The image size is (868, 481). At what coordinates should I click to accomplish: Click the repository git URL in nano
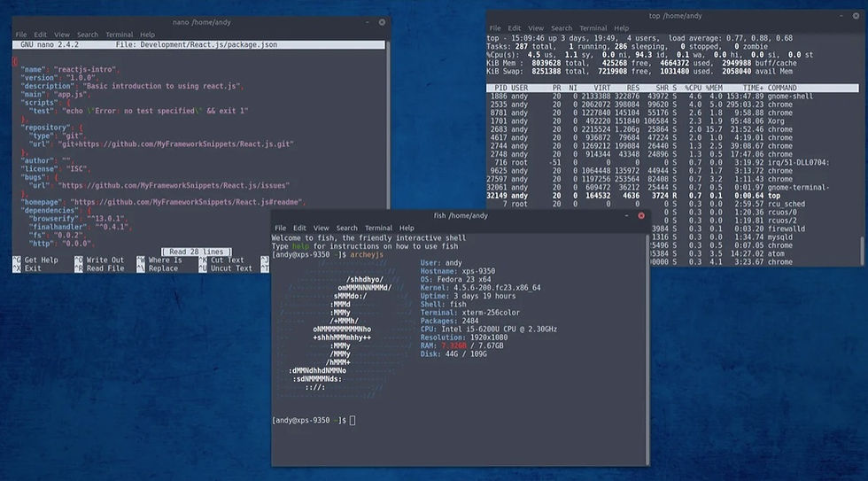coord(175,144)
